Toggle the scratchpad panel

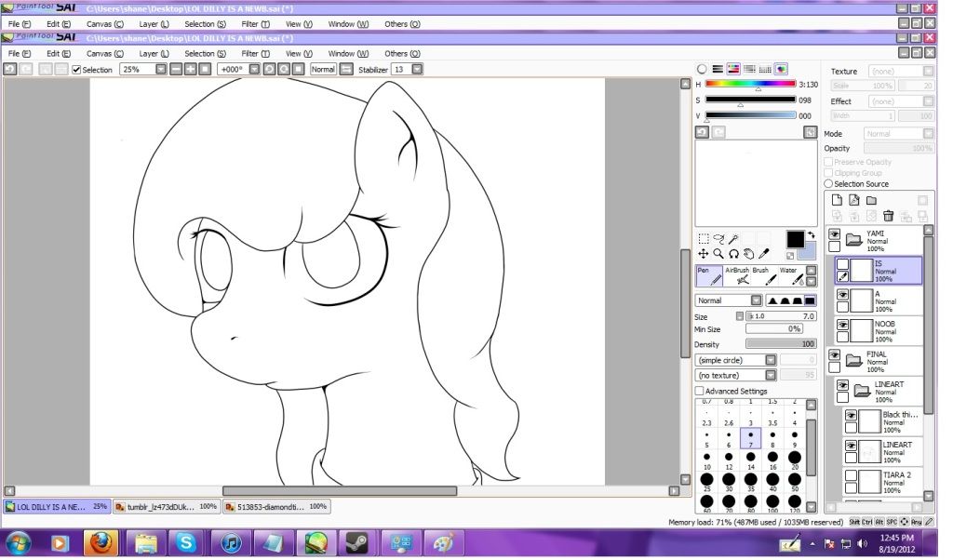pyautogui.click(x=781, y=69)
